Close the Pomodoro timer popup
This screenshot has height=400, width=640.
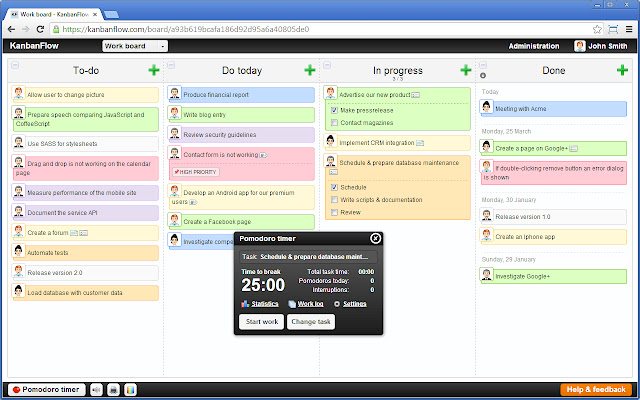[x=375, y=238]
